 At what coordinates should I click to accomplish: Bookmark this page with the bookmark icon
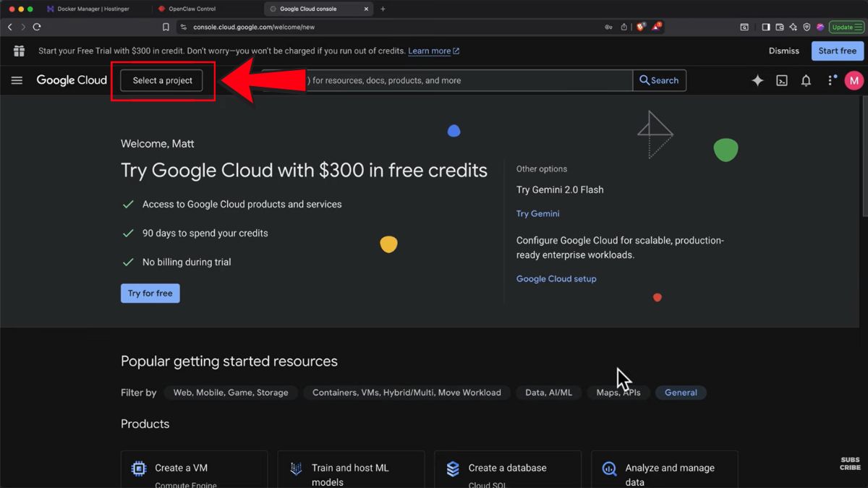166,27
